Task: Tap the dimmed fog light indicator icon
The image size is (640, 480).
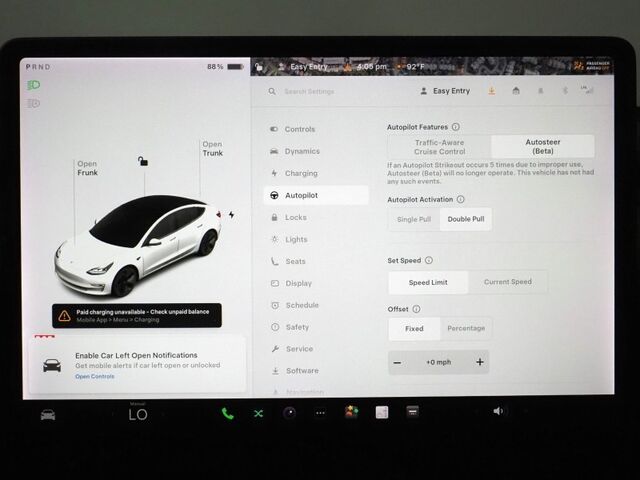Action: pos(33,103)
